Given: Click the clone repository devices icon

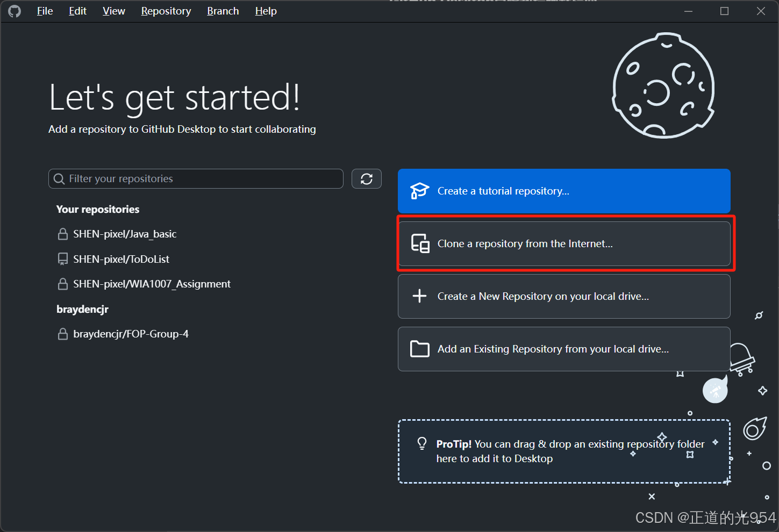Looking at the screenshot, I should 420,243.
